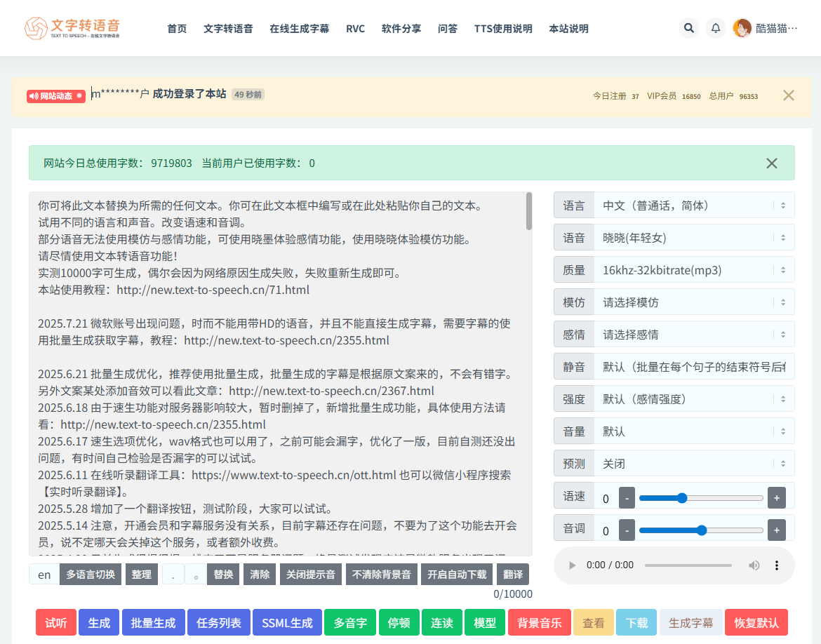Click the red 试听 preview button
821x644 pixels.
tap(56, 623)
